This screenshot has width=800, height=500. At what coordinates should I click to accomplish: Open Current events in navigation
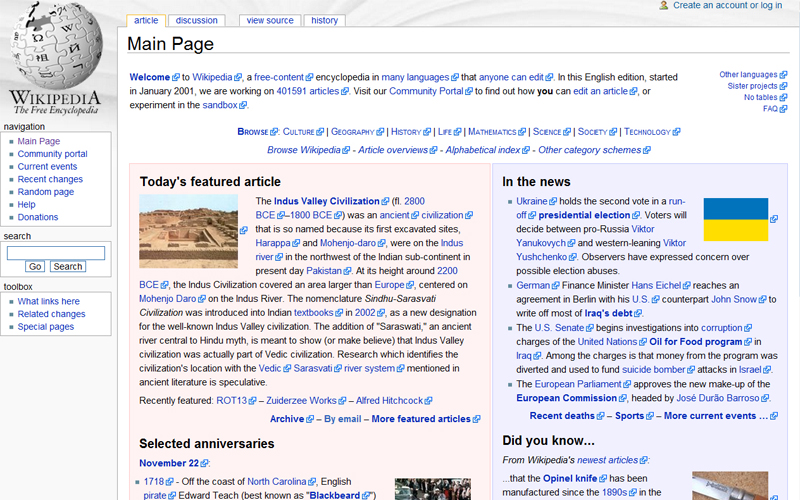[47, 167]
